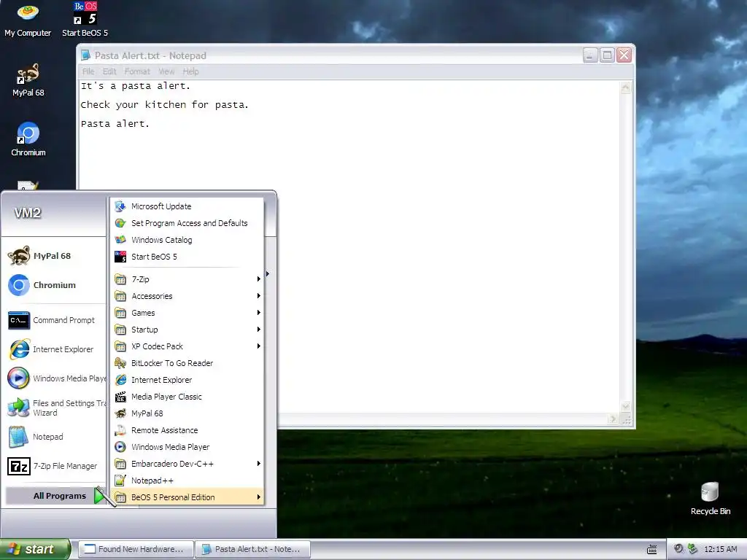Launch Notepad++
Image resolution: width=747 pixels, height=560 pixels.
[187, 481]
